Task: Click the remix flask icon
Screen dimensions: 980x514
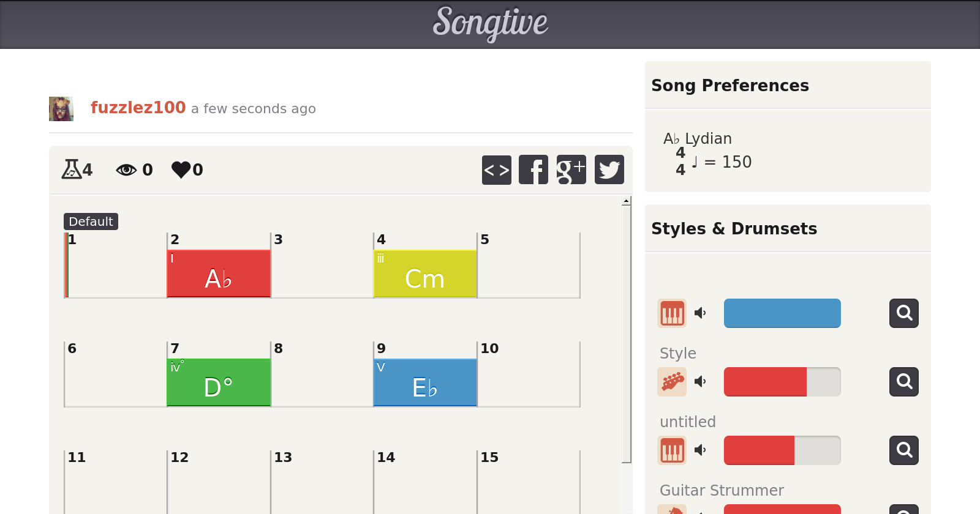Action: point(71,169)
